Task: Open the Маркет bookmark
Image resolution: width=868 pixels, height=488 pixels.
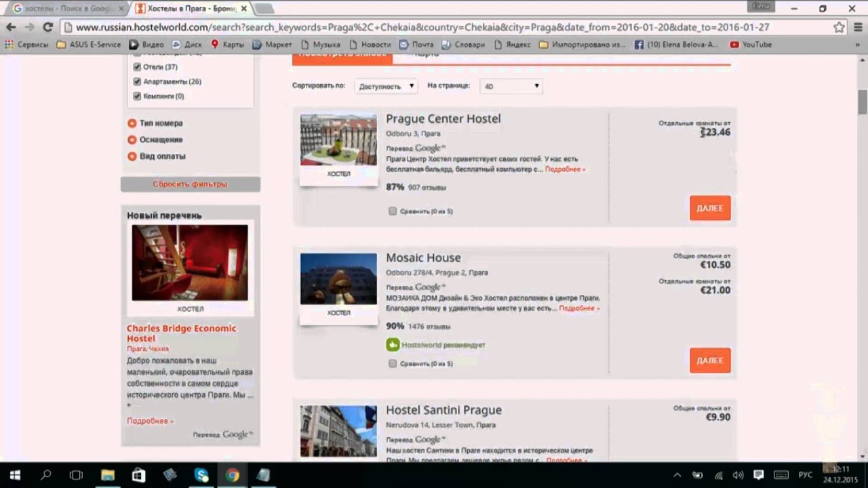Action: (272, 45)
